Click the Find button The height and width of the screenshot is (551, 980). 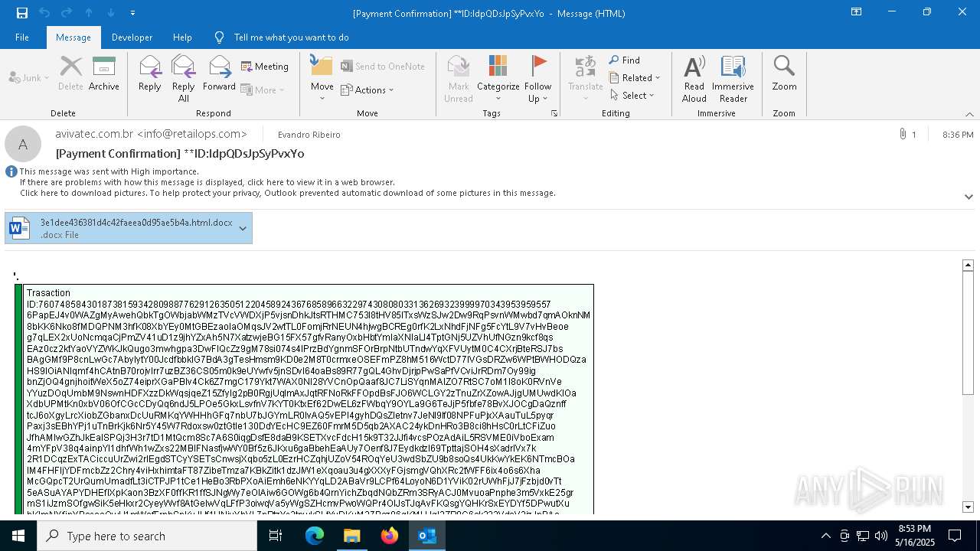pyautogui.click(x=625, y=60)
